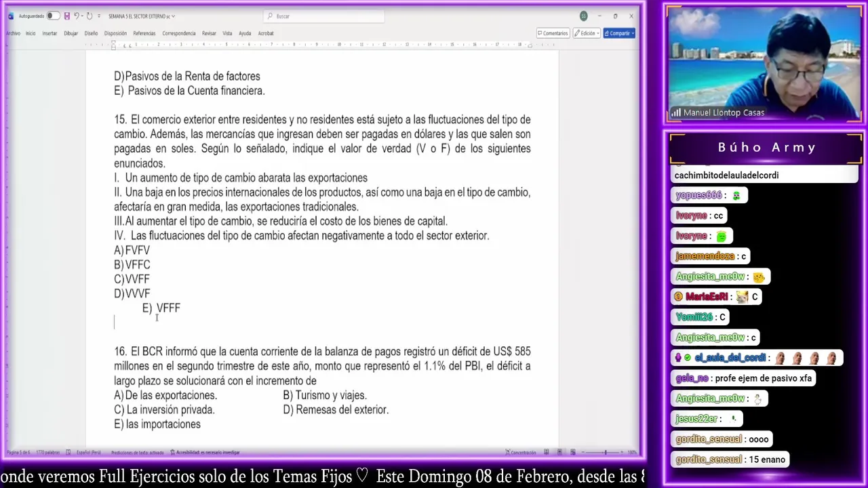Image resolution: width=868 pixels, height=488 pixels.
Task: Click username jamemendoza in chat
Action: coord(705,256)
